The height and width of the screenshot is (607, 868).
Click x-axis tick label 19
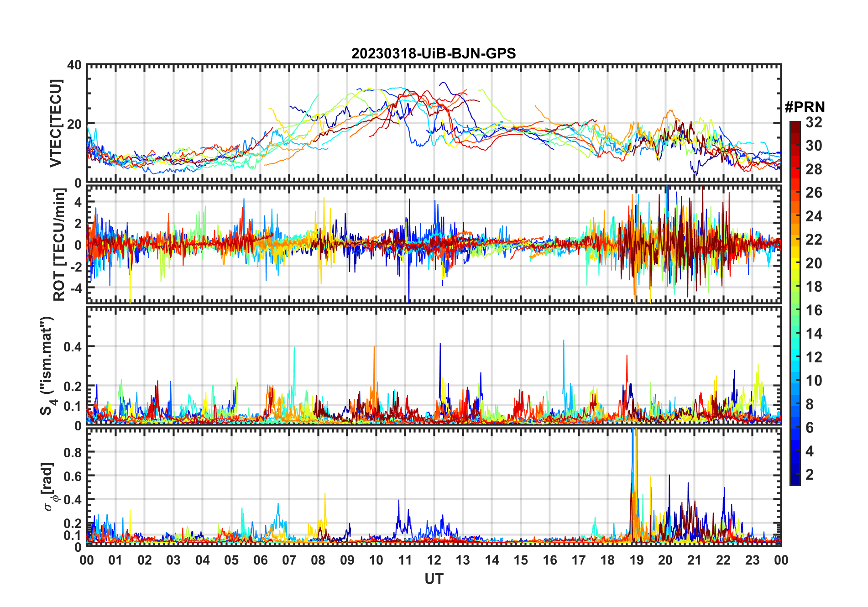pos(637,560)
